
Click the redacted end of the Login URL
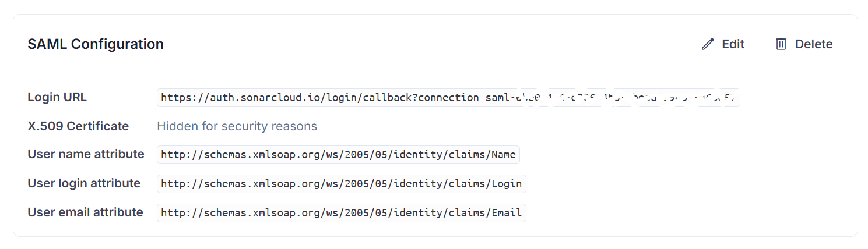pyautogui.click(x=624, y=98)
